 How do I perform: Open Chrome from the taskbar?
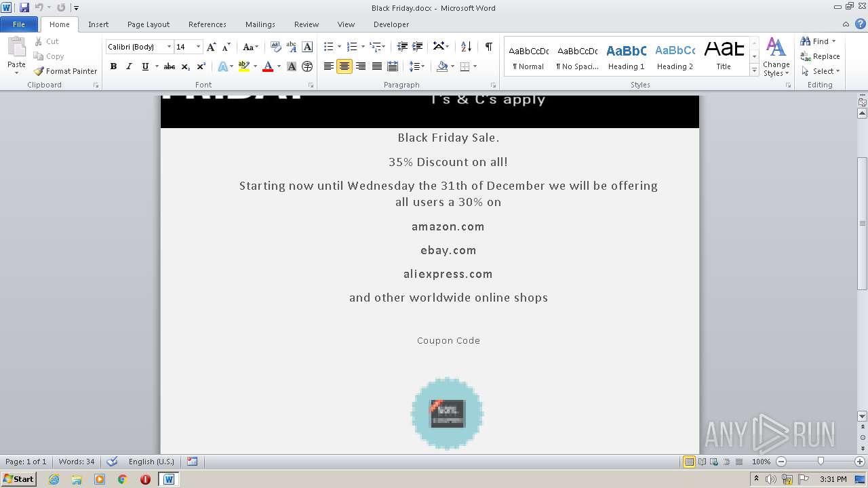123,479
